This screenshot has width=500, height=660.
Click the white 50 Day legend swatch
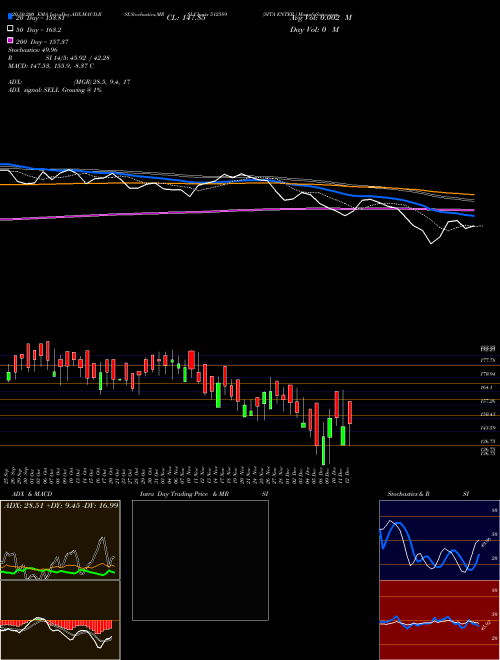pyautogui.click(x=11, y=29)
